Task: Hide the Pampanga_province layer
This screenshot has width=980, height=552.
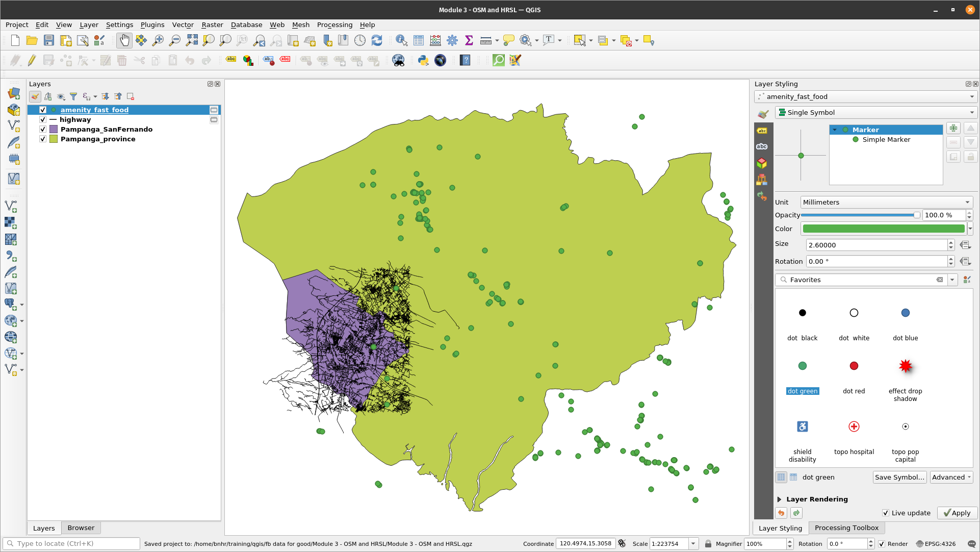Action: pyautogui.click(x=43, y=139)
